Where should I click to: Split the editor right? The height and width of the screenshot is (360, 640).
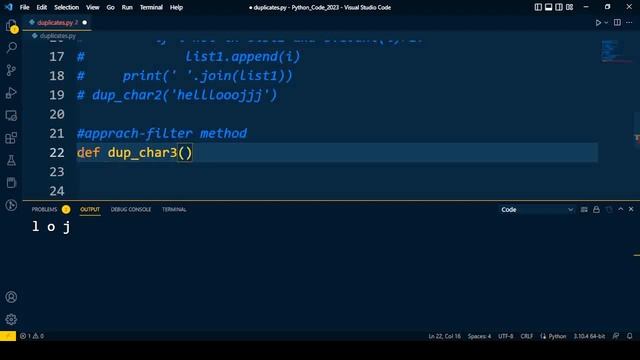coord(617,22)
